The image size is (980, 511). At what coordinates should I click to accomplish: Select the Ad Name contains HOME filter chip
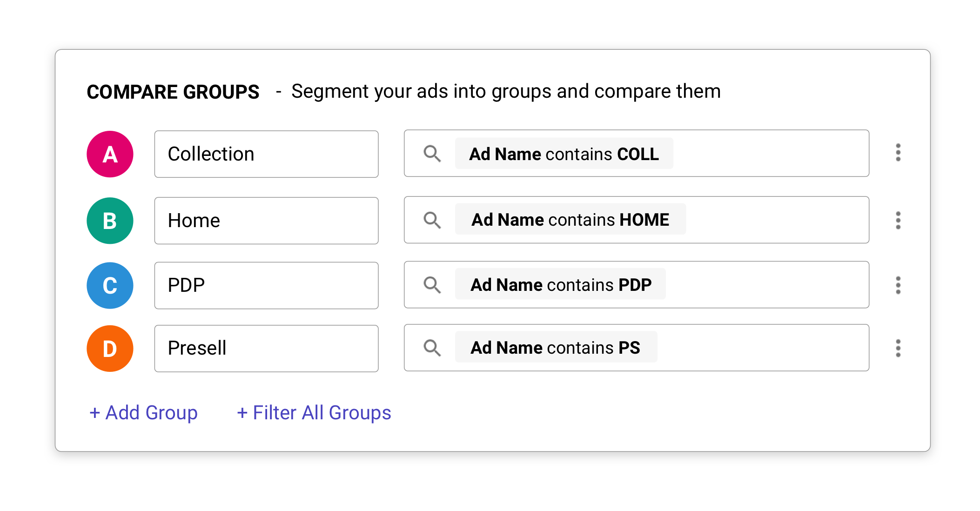(570, 220)
